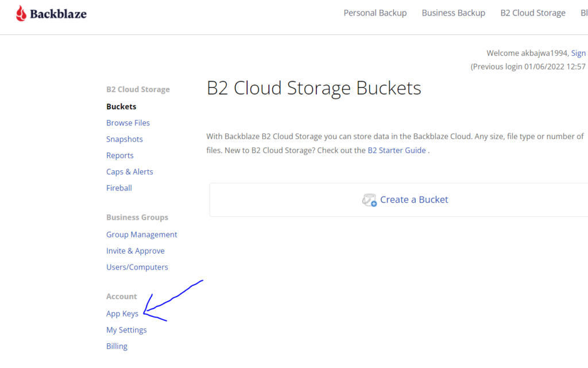The height and width of the screenshot is (368, 588).
Task: Select Buckets in the sidebar
Action: [x=121, y=106]
